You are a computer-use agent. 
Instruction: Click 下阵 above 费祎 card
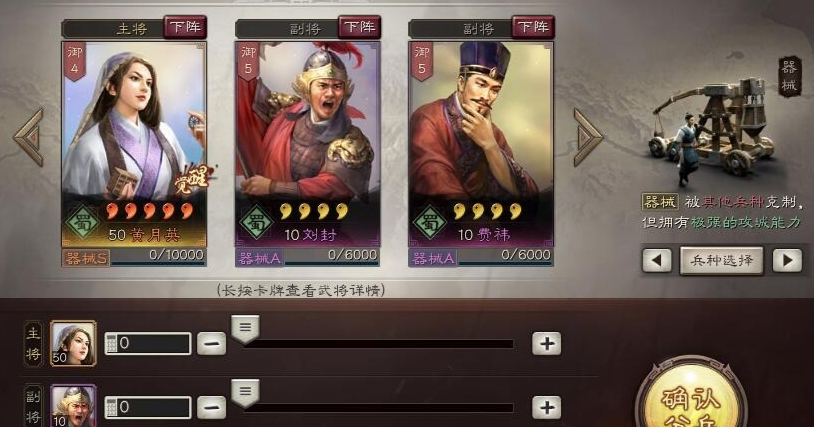pos(533,27)
